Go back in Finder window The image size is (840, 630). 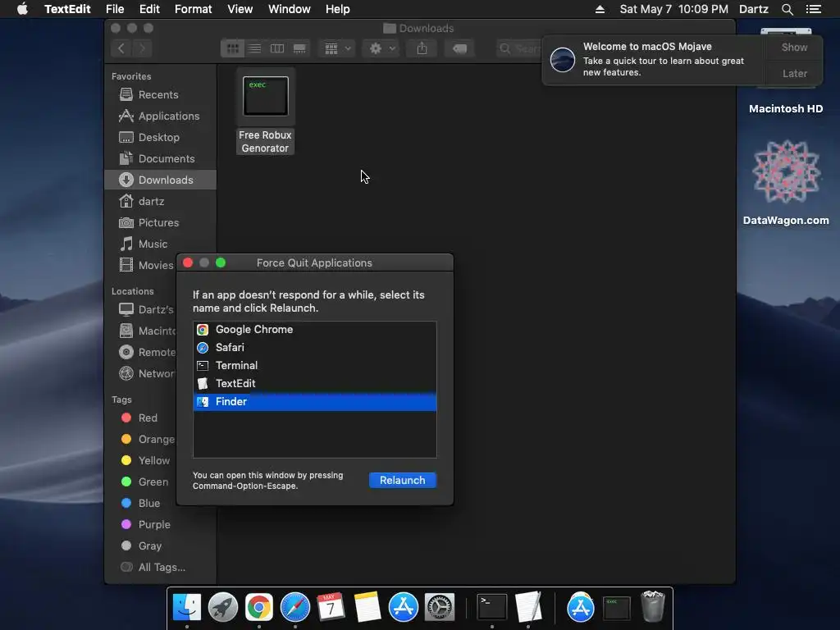pyautogui.click(x=121, y=48)
